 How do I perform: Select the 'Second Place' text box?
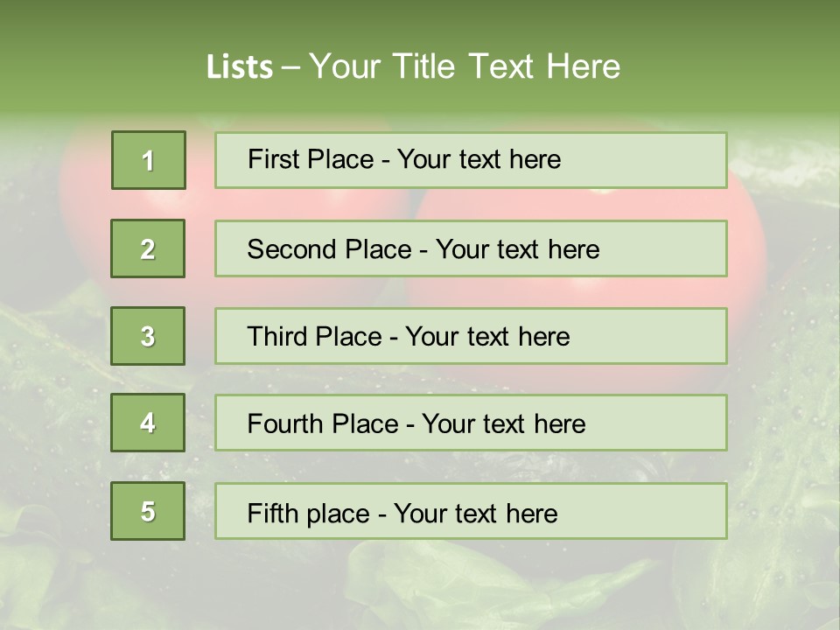471,248
